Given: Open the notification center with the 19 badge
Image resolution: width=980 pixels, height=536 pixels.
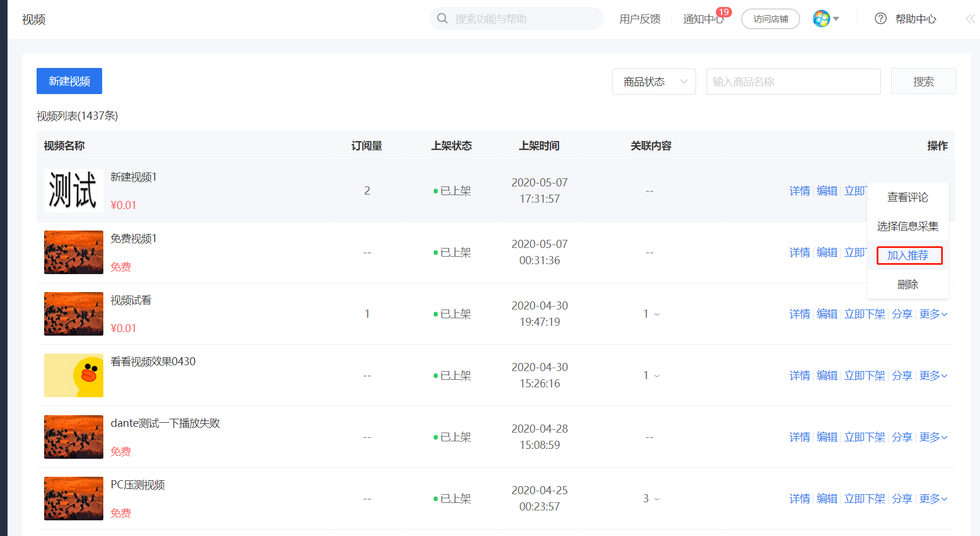Looking at the screenshot, I should pos(704,19).
